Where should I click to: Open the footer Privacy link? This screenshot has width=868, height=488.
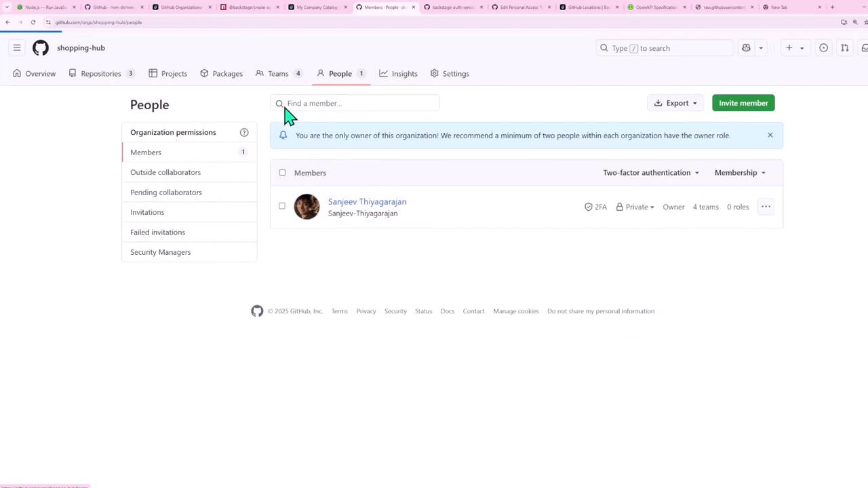pos(366,311)
